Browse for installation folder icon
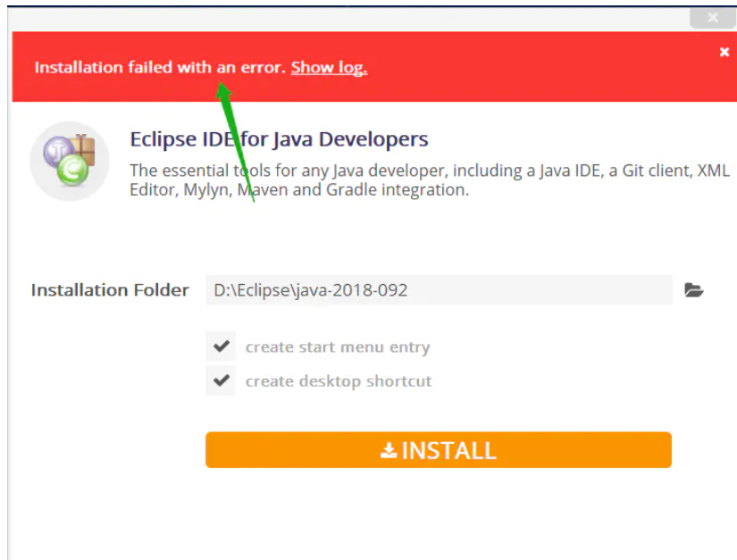737x560 pixels. 694,290
